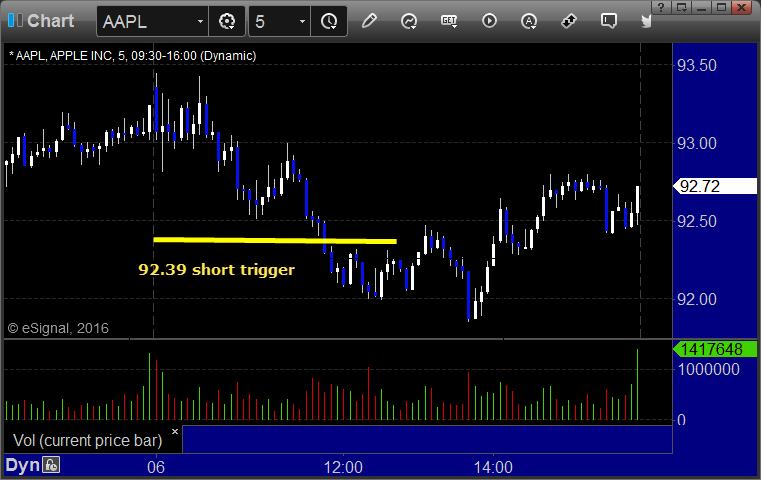Click the 92.00 price axis label
This screenshot has height=480, width=761.
[696, 299]
